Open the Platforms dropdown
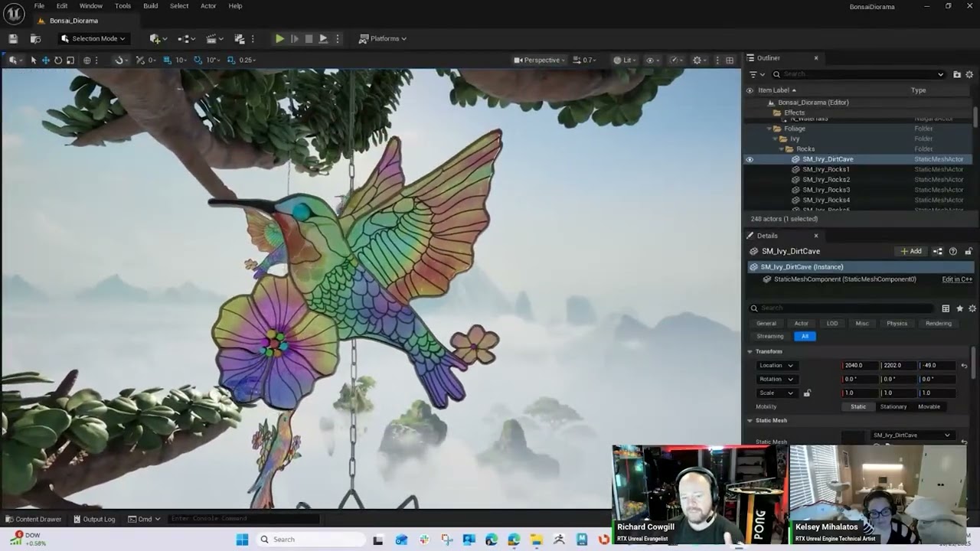The height and width of the screenshot is (551, 980). point(383,38)
